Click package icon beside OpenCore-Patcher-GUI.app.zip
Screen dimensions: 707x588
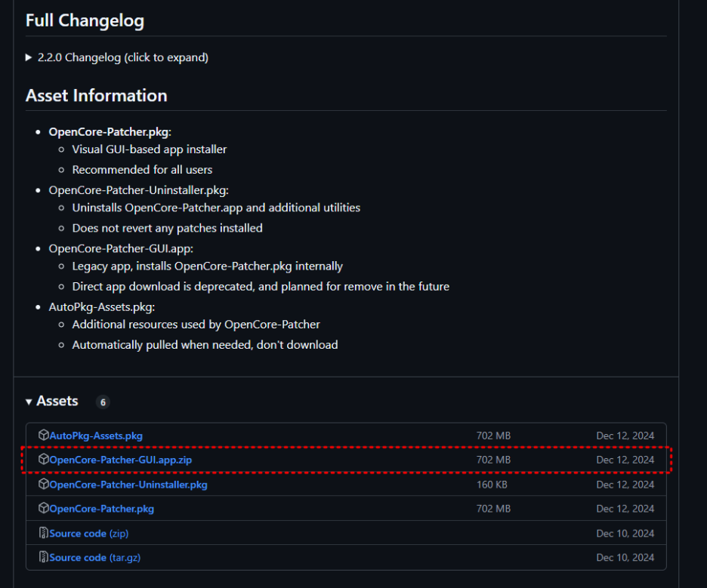pyautogui.click(x=44, y=459)
